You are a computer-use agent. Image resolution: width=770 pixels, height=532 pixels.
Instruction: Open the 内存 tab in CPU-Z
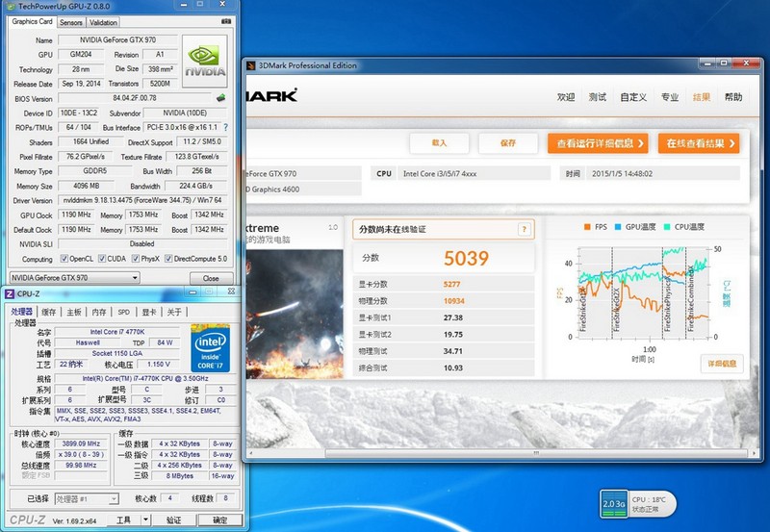pyautogui.click(x=99, y=312)
